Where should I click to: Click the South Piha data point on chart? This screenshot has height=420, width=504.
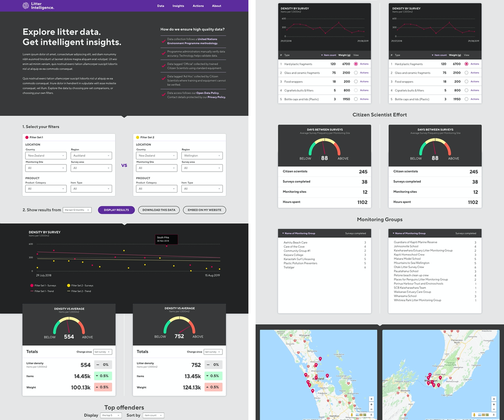point(167,246)
